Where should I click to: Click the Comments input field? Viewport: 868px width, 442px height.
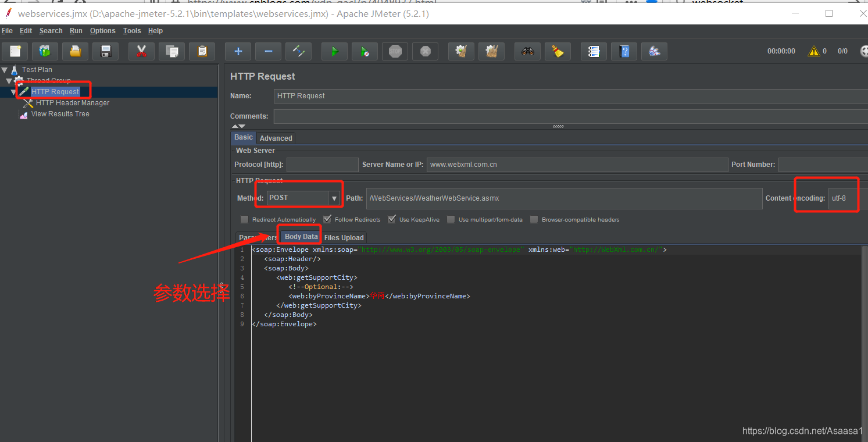tap(570, 116)
